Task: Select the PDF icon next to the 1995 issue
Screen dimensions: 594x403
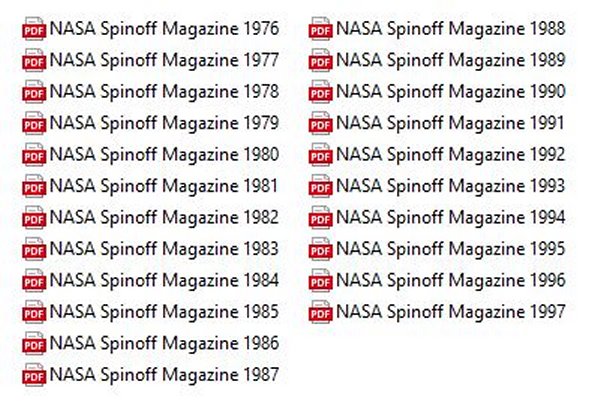Action: click(x=321, y=249)
